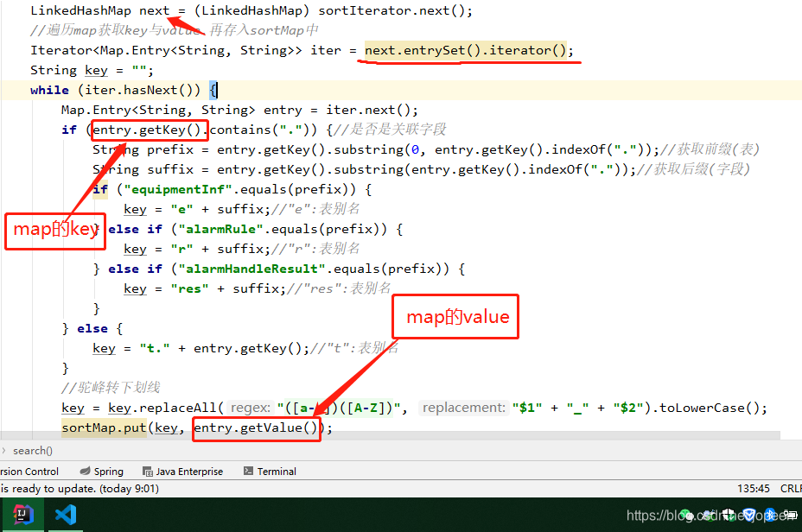Click the String suffix variable name

[x=170, y=169]
